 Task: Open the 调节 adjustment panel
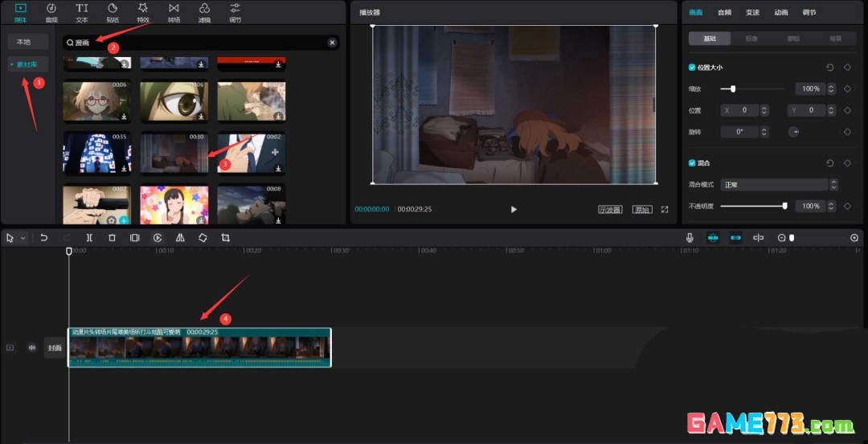click(235, 13)
